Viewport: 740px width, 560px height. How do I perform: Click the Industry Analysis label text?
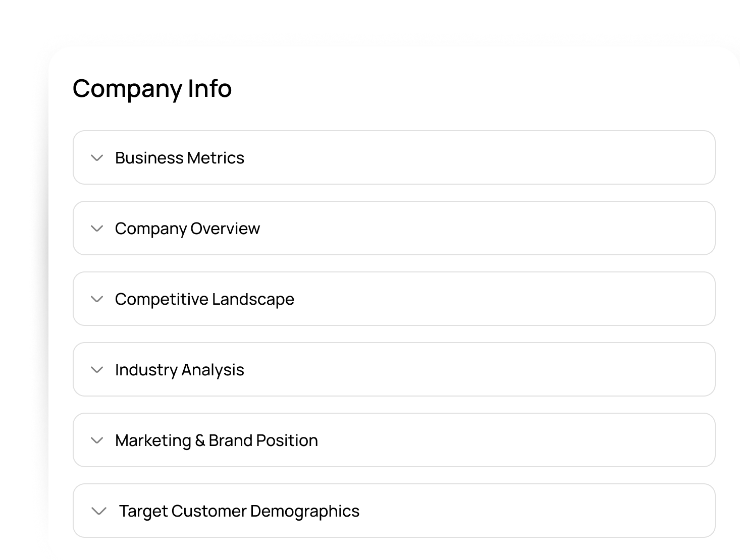pos(179,370)
